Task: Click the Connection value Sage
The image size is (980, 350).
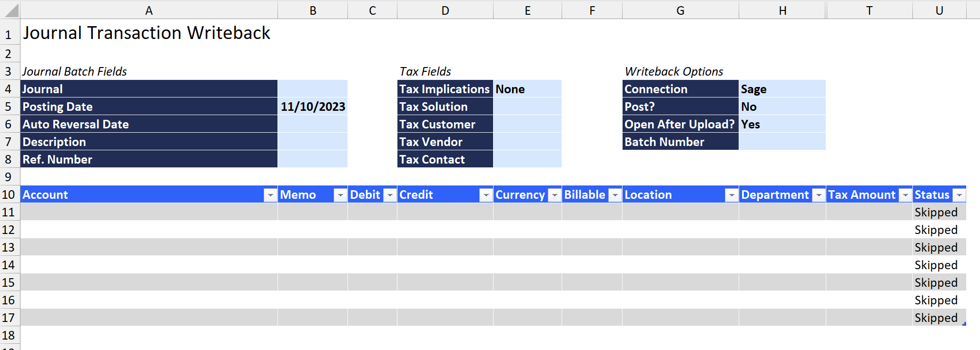Action: tap(782, 89)
